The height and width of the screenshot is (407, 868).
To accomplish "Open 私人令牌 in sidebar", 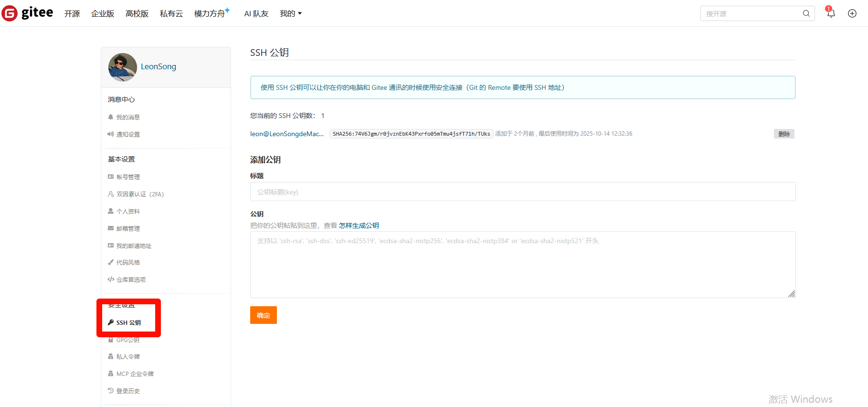I will point(128,356).
